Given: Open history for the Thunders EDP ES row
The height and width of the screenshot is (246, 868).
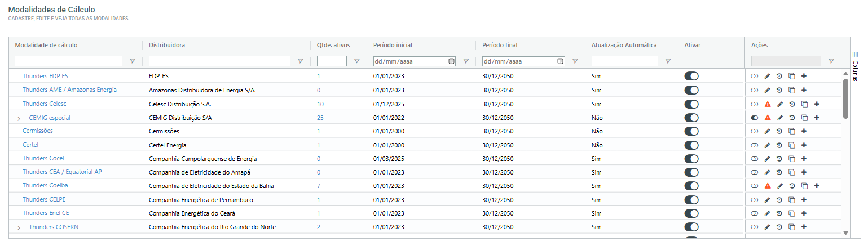Looking at the screenshot, I should pyautogui.click(x=779, y=76).
